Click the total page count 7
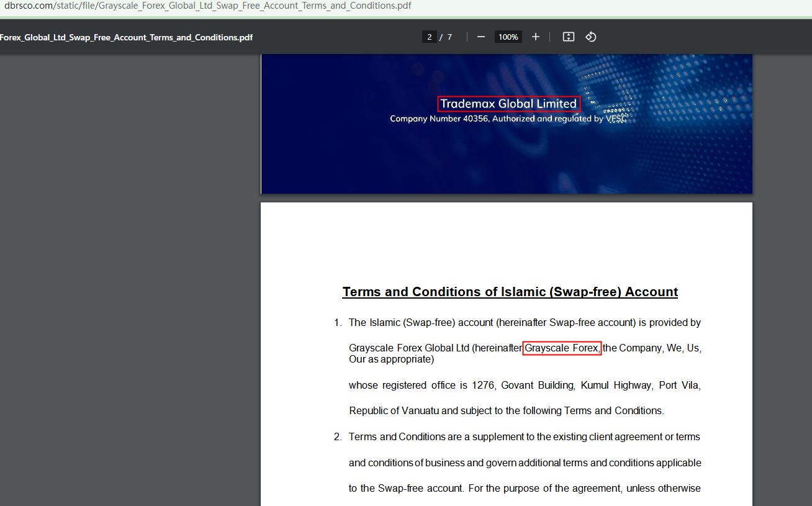 click(449, 37)
